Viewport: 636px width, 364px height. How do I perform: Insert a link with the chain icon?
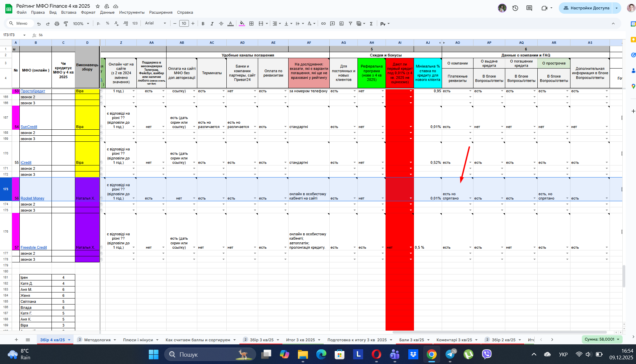[323, 24]
